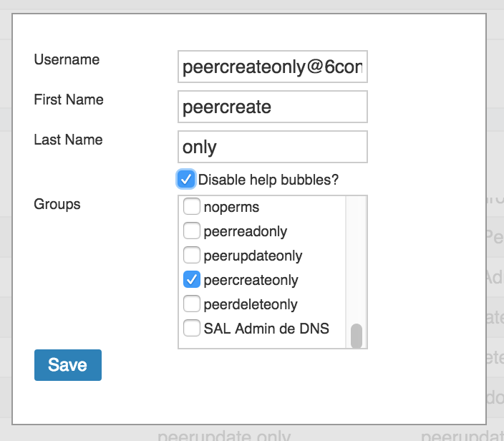
Task: Check the SAL Admin de DNS box
Action: pos(192,329)
